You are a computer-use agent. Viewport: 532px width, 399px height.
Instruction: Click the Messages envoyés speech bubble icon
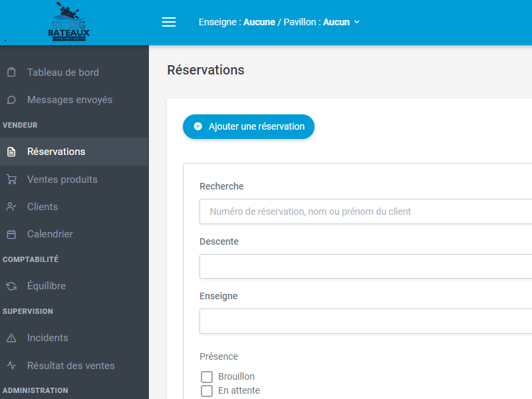point(11,100)
